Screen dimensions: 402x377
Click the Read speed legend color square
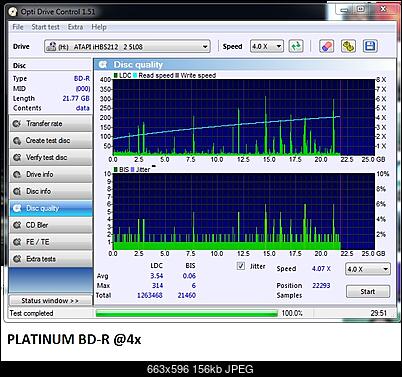pyautogui.click(x=135, y=76)
